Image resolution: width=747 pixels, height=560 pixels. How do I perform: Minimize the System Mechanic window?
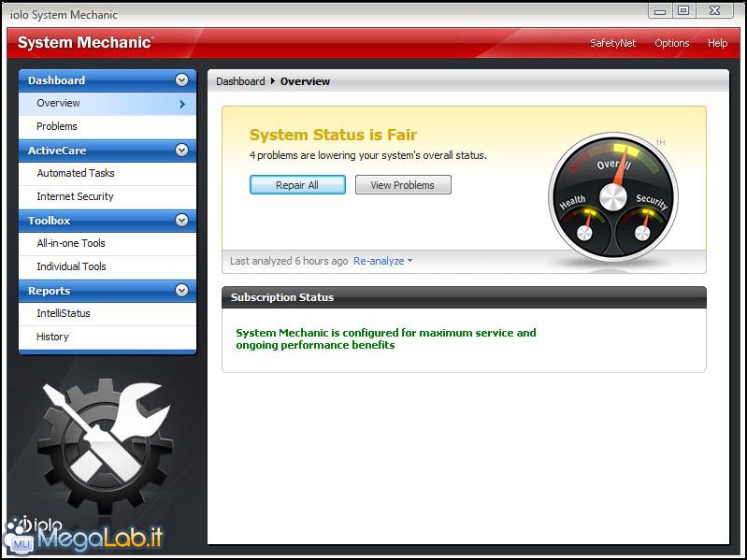click(660, 11)
